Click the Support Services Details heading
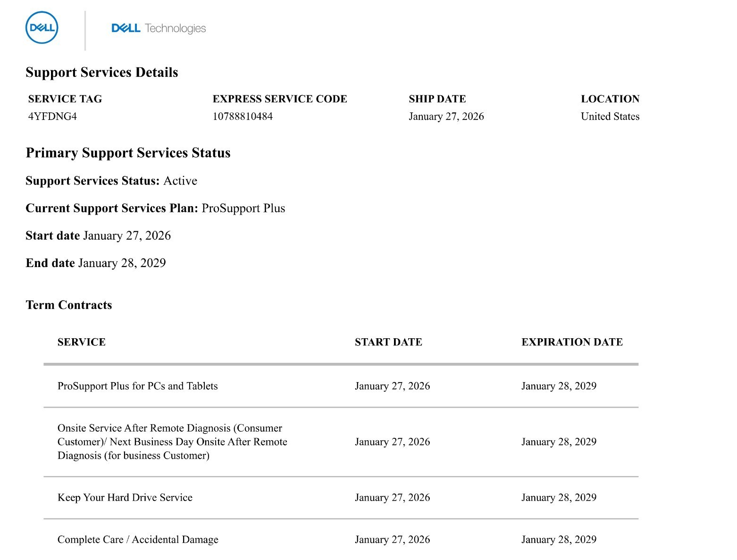The width and height of the screenshot is (737, 560). pyautogui.click(x=102, y=72)
